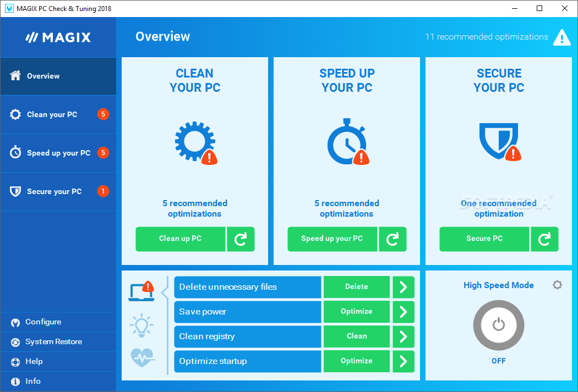
Task: Expand details for Save power
Action: click(403, 312)
